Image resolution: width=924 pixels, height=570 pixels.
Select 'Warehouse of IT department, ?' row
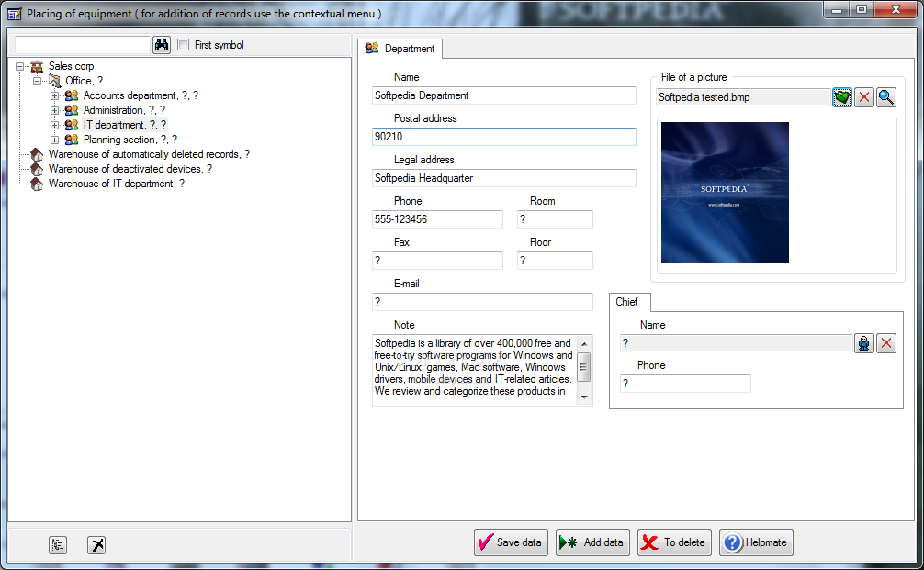[116, 184]
